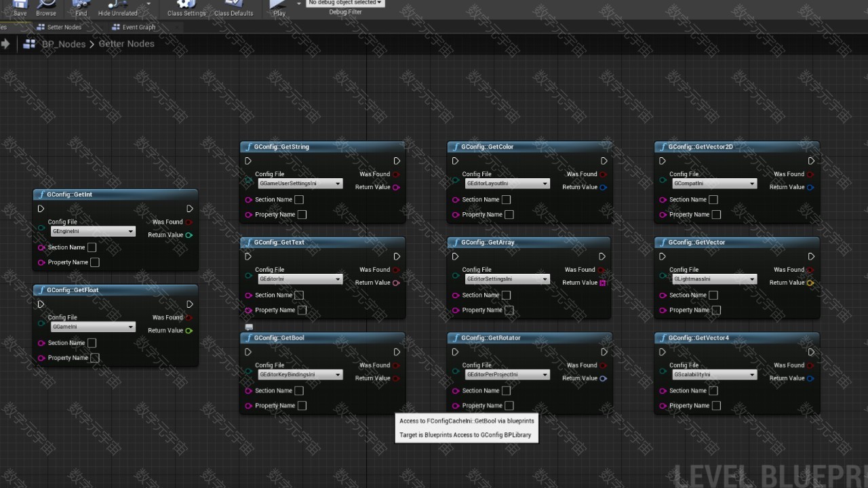Select the GConfig::GetArray node title
Image resolution: width=868 pixels, height=488 pixels.
(488, 242)
